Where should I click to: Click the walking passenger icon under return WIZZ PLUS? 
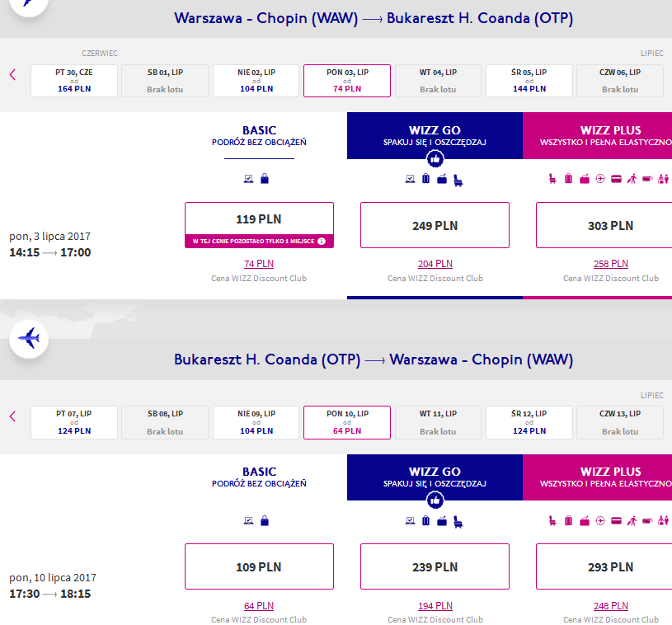(x=632, y=520)
